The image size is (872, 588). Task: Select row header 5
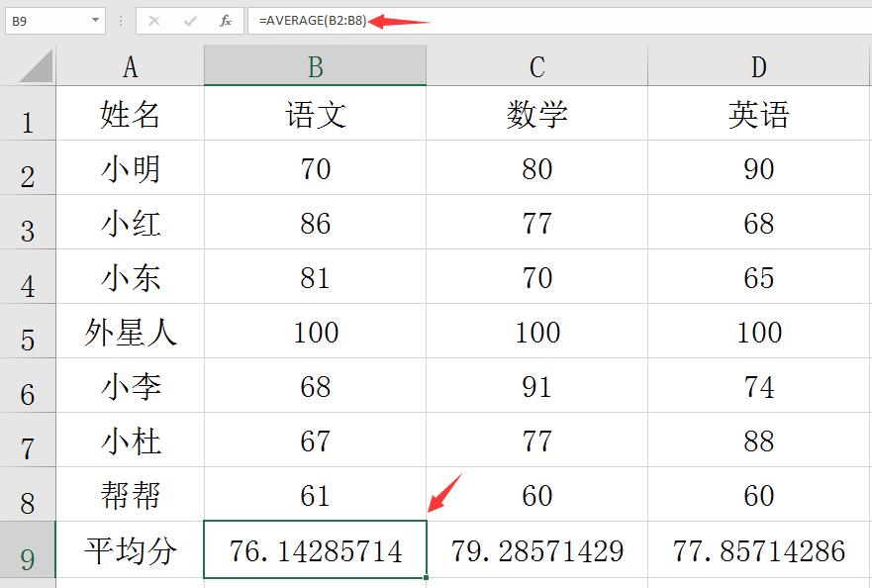pos(28,333)
